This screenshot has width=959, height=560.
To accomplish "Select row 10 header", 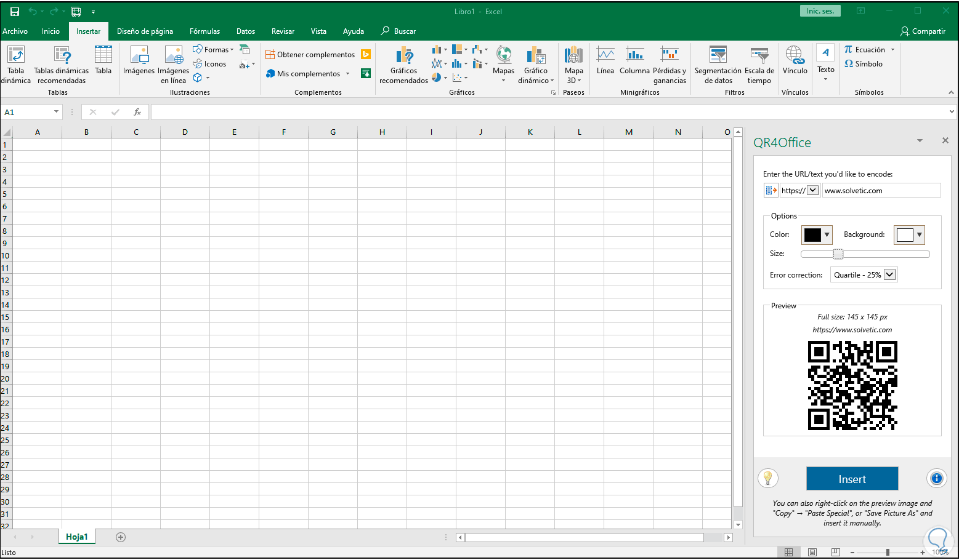I will pos(6,255).
